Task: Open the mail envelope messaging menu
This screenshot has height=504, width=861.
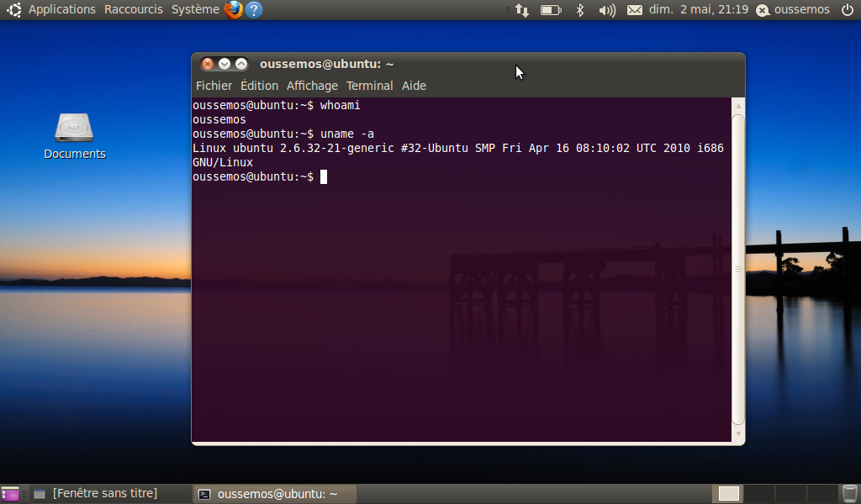Action: [x=635, y=10]
